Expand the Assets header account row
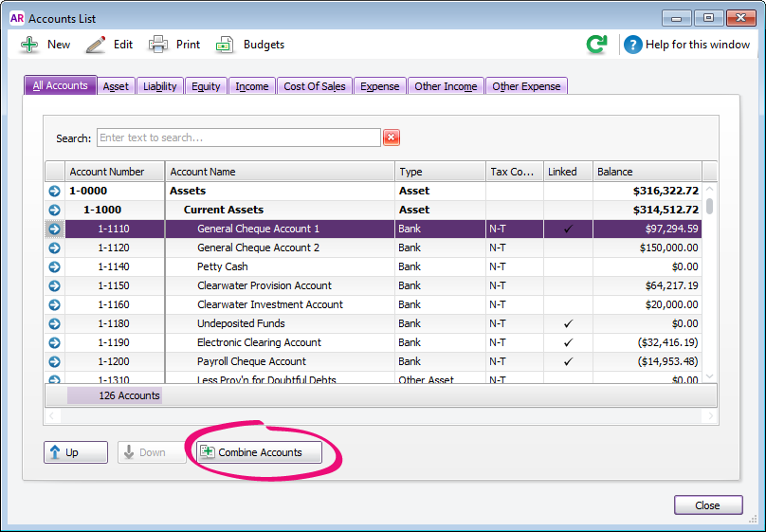 [54, 191]
